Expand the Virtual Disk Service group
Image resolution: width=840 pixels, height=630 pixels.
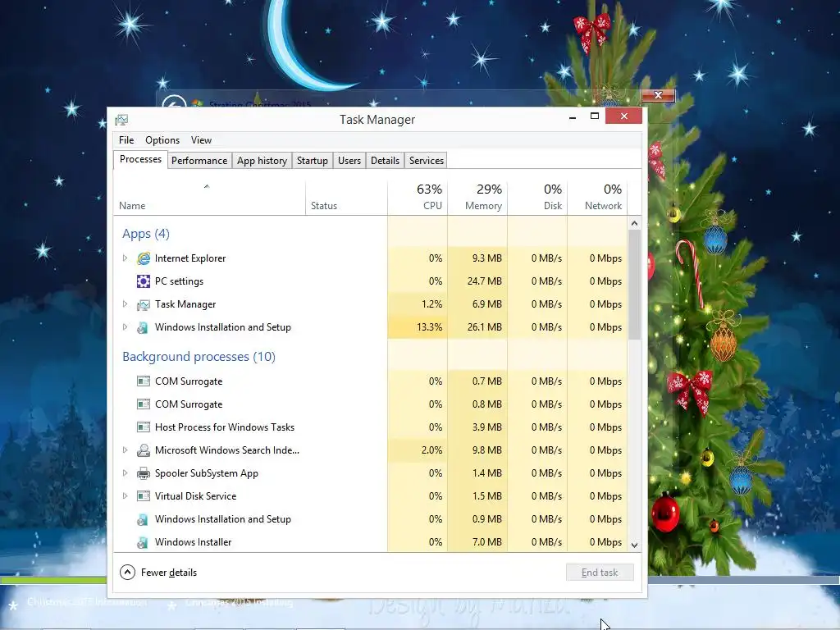[125, 496]
